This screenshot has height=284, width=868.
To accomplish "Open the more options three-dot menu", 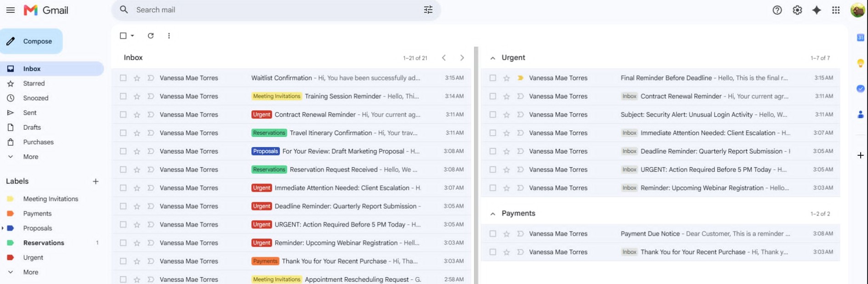I will [x=169, y=35].
